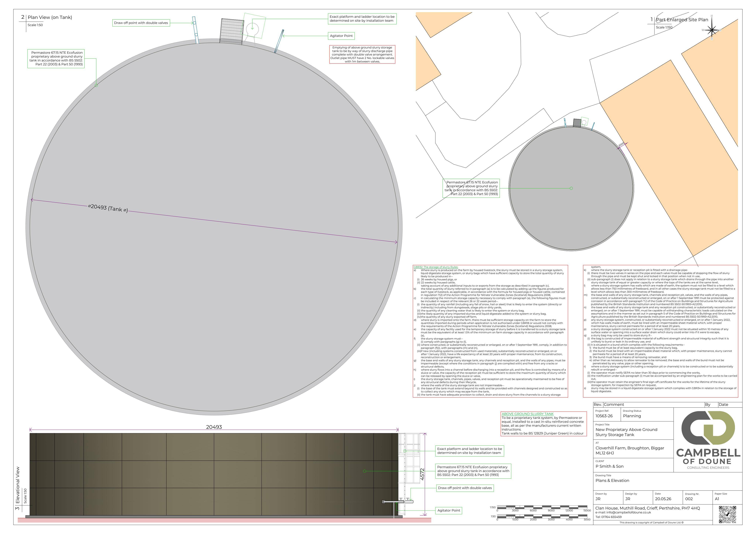Click the 'Cloverhill Farm, Broughton, Biggar' address
This screenshot has height=534, width=756.
tap(630, 448)
